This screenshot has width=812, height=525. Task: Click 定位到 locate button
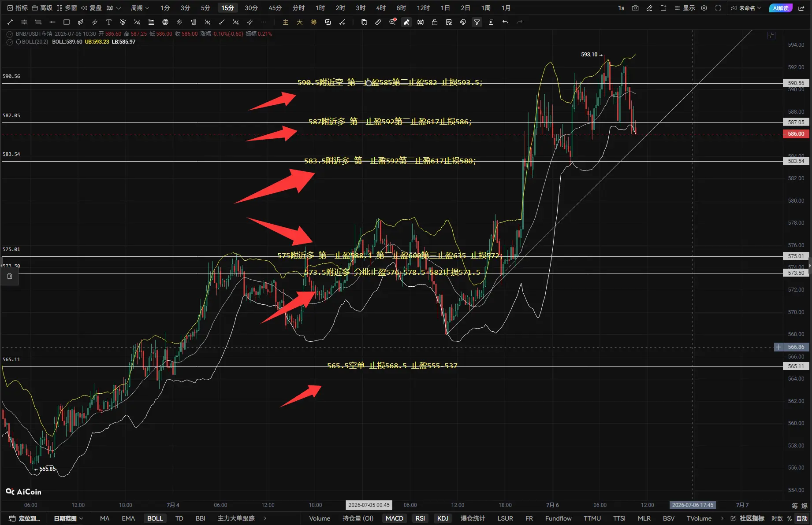coord(25,518)
